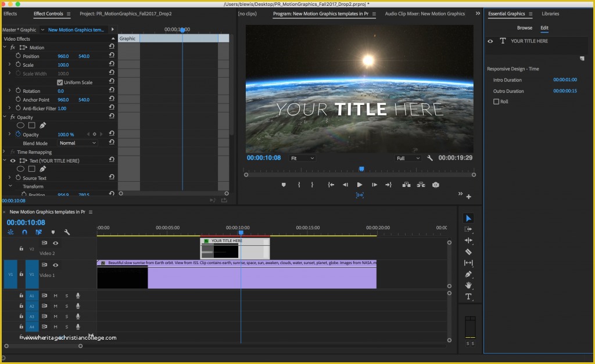The image size is (595, 364).
Task: Toggle linked selection in timeline
Action: click(38, 232)
